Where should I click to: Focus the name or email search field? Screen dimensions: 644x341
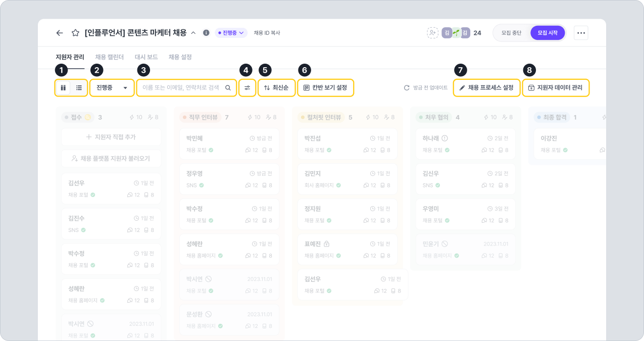[x=181, y=88]
